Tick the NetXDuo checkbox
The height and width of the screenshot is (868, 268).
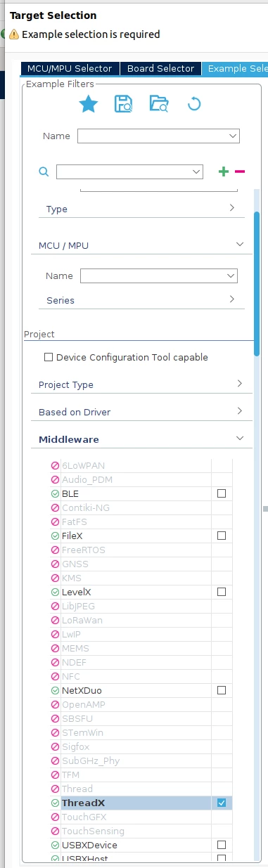222,690
